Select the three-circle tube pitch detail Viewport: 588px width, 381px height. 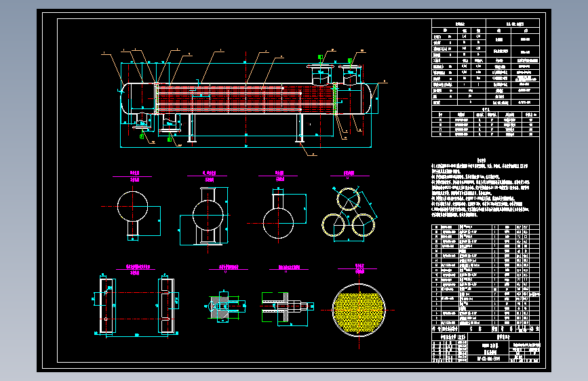(x=349, y=213)
